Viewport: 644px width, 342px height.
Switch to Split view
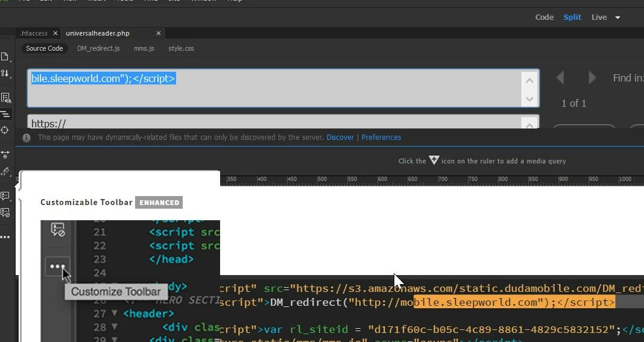pos(572,17)
